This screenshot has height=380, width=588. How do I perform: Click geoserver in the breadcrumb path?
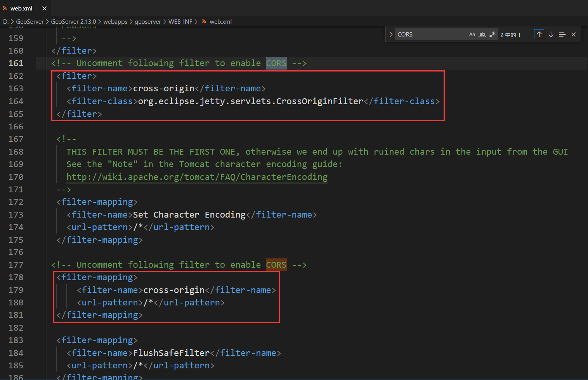pos(148,21)
